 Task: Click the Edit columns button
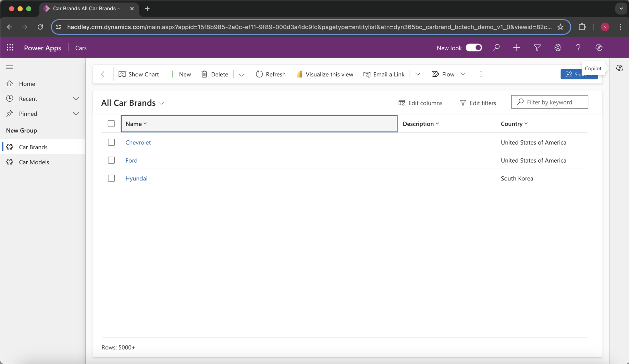coord(420,103)
